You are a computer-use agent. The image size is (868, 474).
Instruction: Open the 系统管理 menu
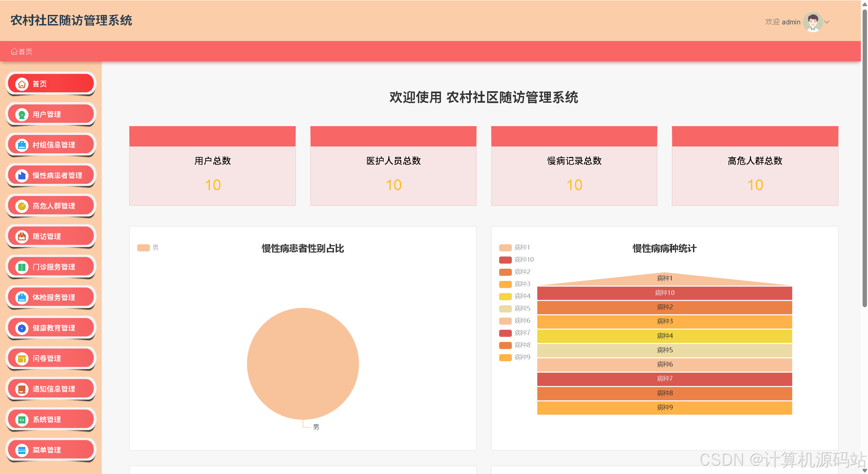click(x=51, y=420)
